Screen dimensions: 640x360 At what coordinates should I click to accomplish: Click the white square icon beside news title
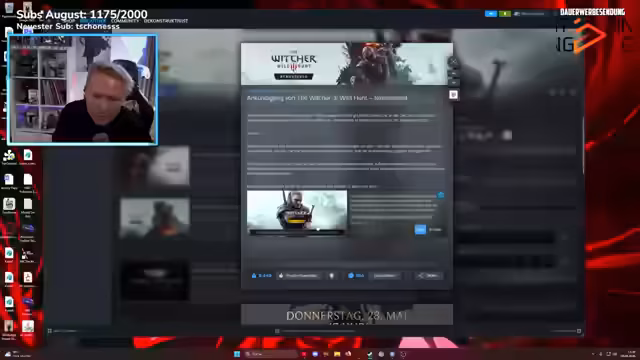coord(453,95)
